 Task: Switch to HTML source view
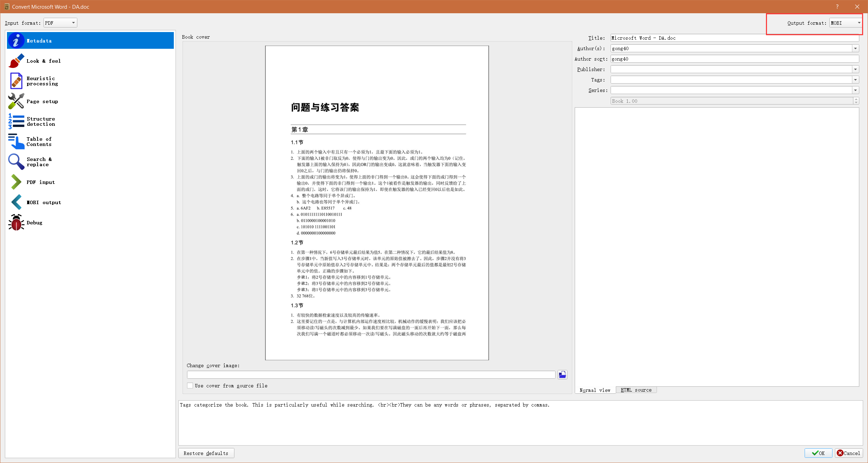[x=636, y=389]
